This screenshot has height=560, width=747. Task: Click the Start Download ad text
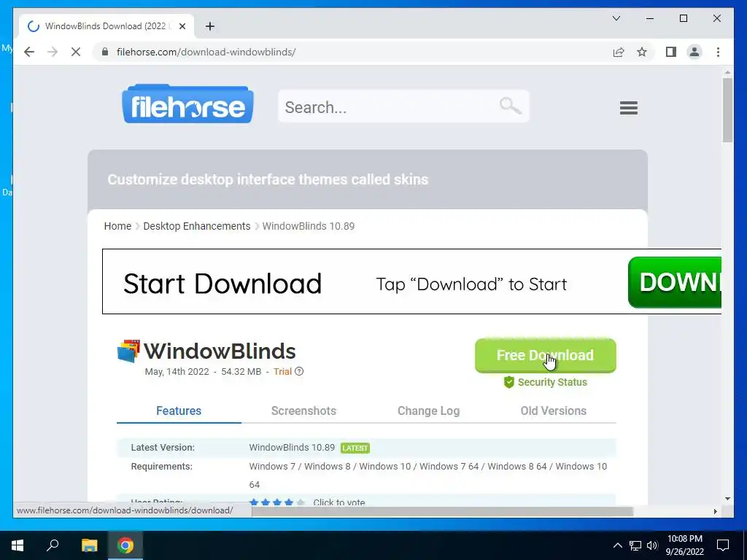pos(222,284)
